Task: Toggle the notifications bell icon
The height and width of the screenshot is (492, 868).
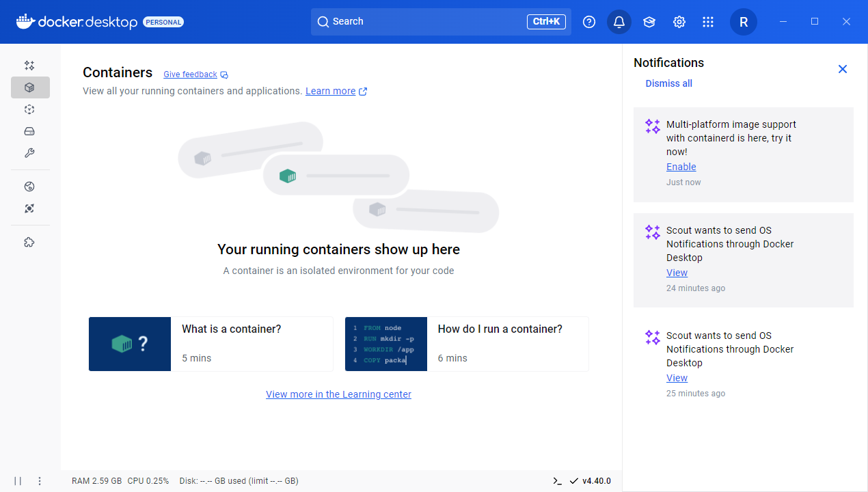Action: [619, 22]
